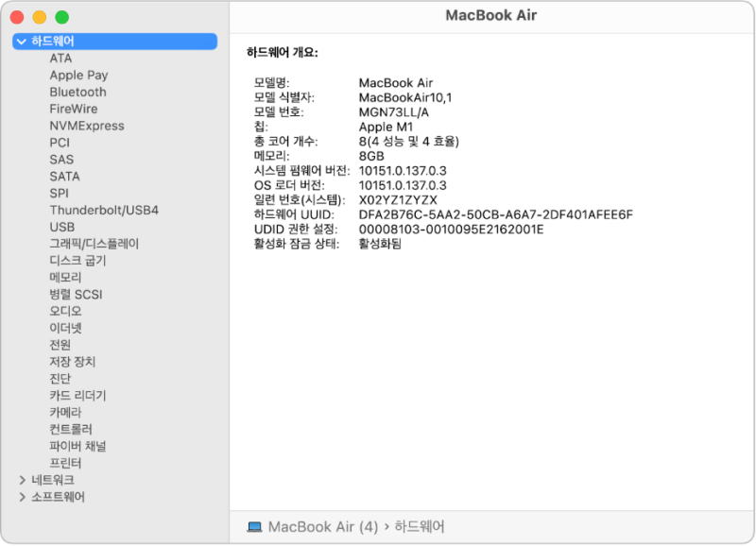Select 카드 리더기 in the sidebar
756x546 pixels.
point(77,396)
